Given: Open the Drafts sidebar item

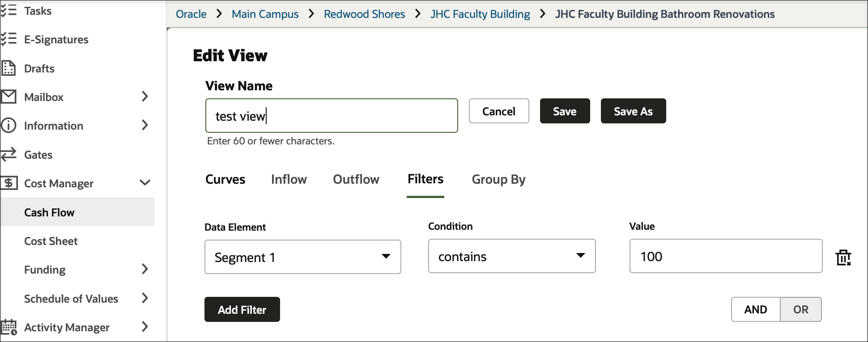Looking at the screenshot, I should [x=39, y=68].
